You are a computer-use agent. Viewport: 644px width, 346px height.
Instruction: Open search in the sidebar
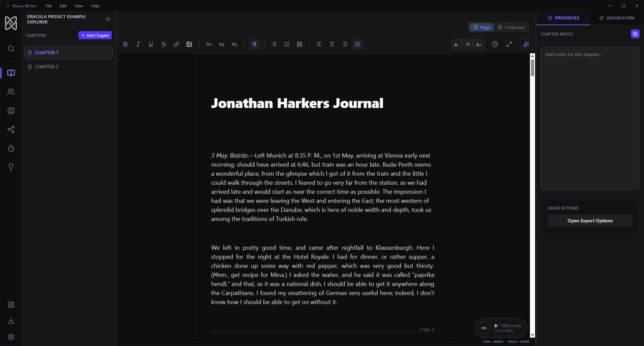pos(11,49)
